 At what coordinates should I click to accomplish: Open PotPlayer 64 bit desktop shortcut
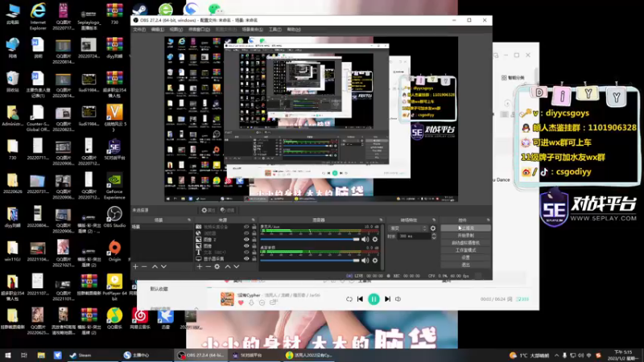pyautogui.click(x=114, y=287)
